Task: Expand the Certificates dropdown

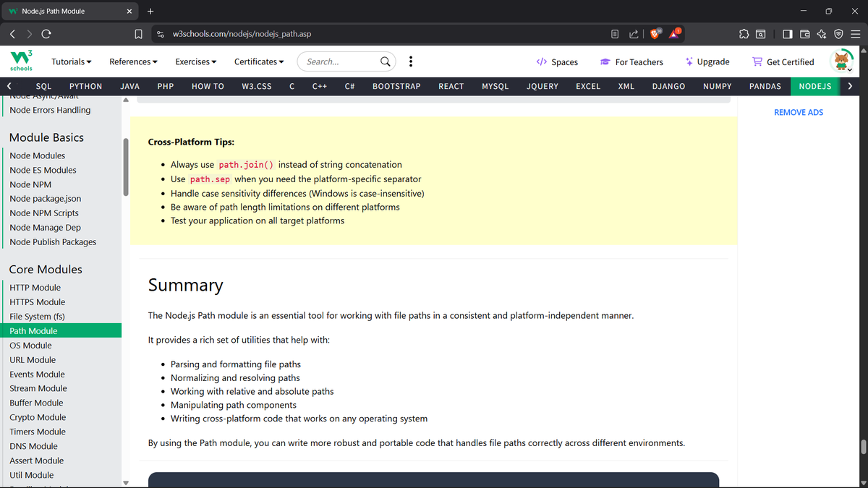Action: point(259,61)
